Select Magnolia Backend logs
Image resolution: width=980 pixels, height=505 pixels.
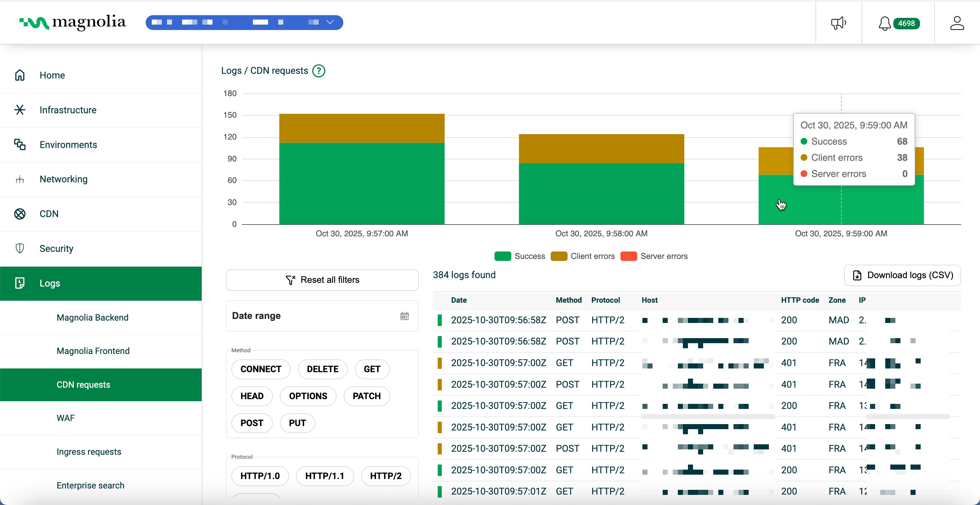tap(101, 318)
